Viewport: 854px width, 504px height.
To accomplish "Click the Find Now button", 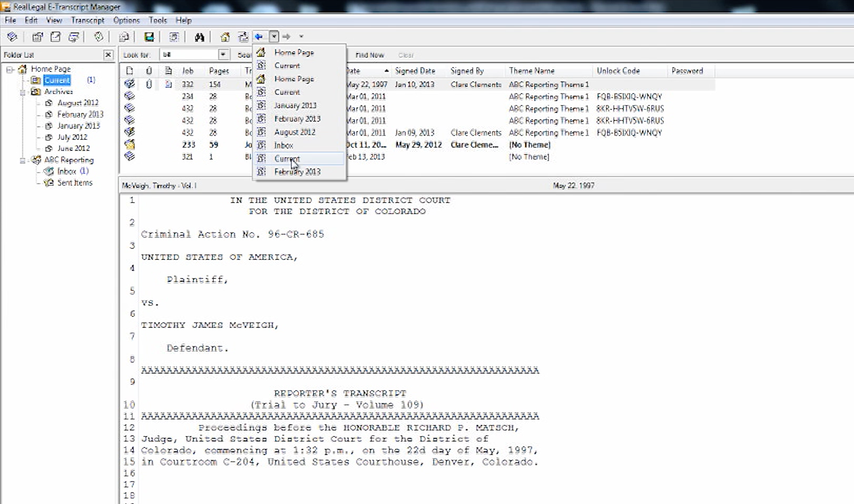I will coord(369,55).
